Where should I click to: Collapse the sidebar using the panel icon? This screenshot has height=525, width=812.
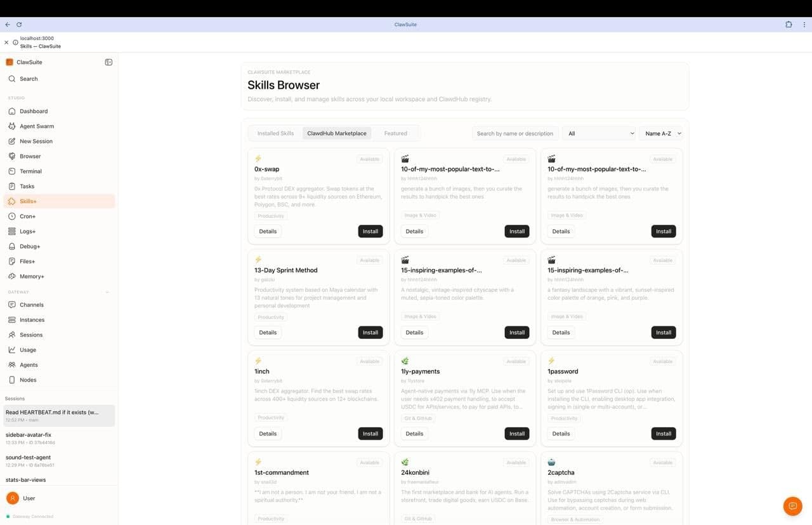pyautogui.click(x=108, y=62)
